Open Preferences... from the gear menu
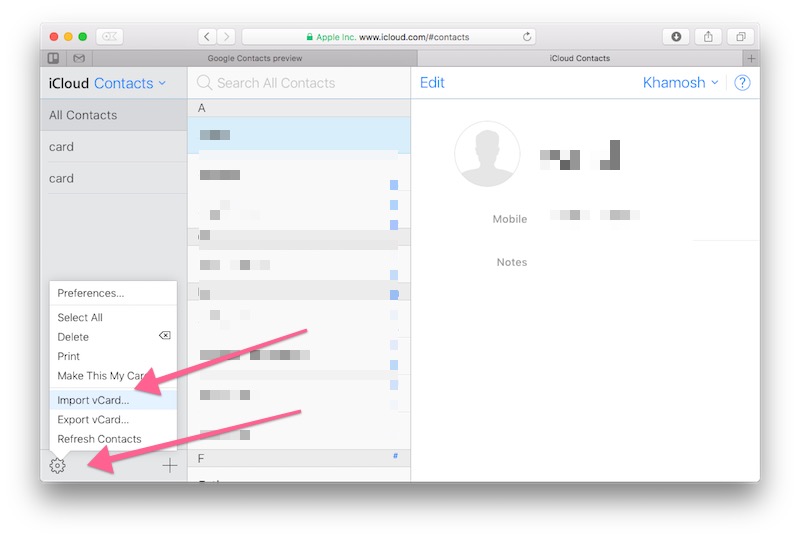Viewport: 800px width, 539px height. pyautogui.click(x=91, y=293)
